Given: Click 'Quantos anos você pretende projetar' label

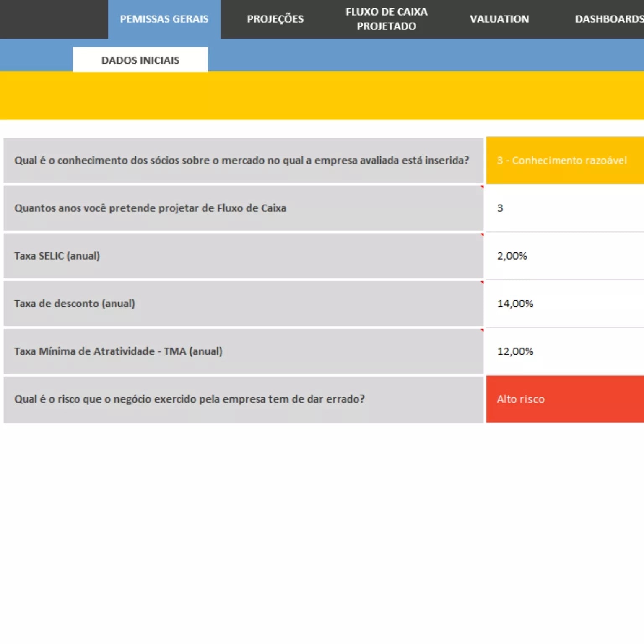Looking at the screenshot, I should [x=244, y=208].
